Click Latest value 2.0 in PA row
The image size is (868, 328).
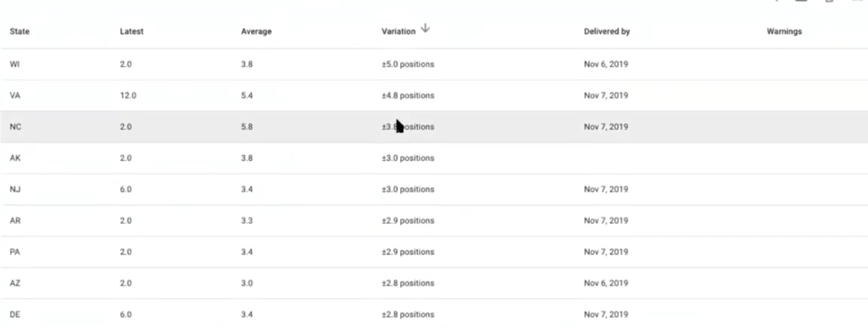tap(125, 252)
